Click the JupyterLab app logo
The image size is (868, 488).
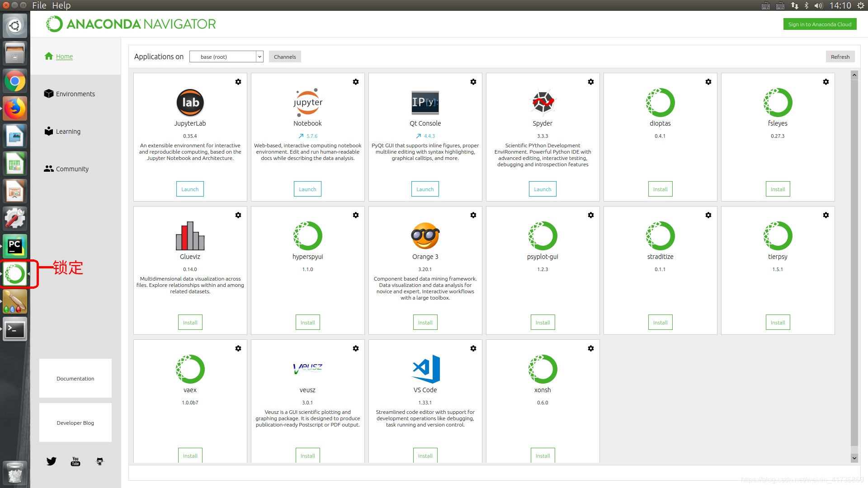click(x=190, y=103)
